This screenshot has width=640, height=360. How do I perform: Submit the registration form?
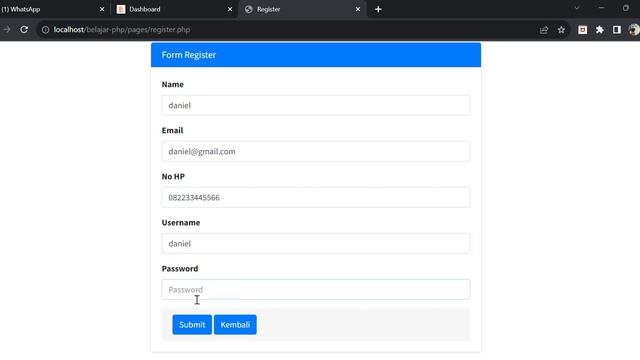[192, 324]
